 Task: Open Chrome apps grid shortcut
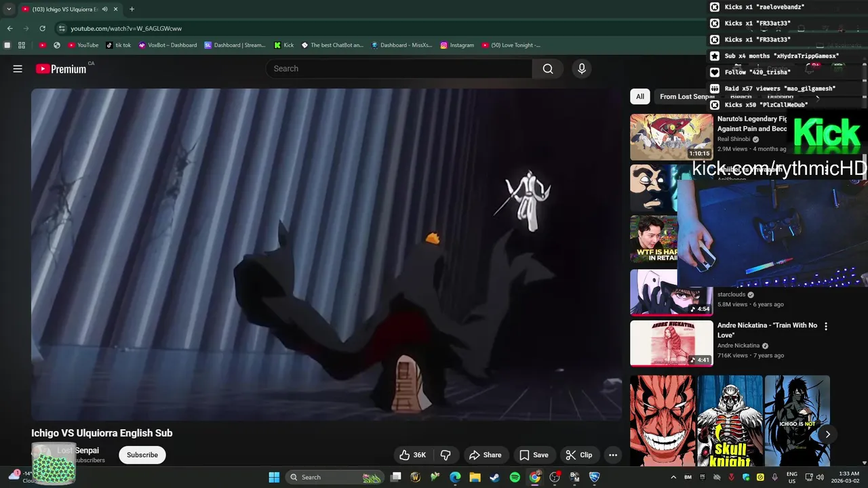[22, 45]
